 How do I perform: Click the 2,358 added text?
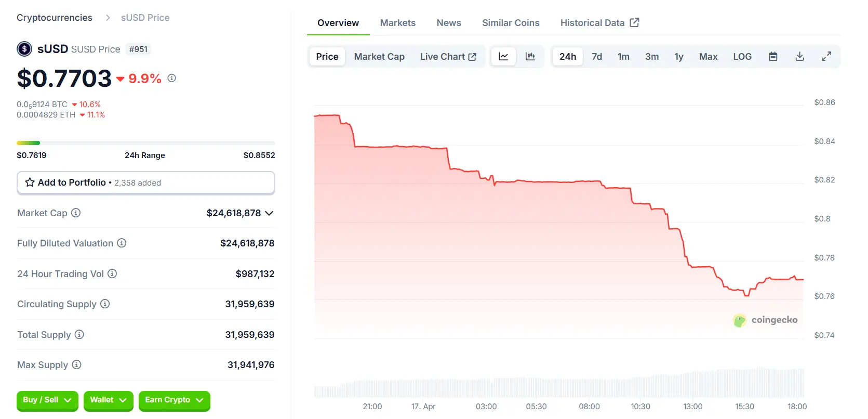coord(138,183)
